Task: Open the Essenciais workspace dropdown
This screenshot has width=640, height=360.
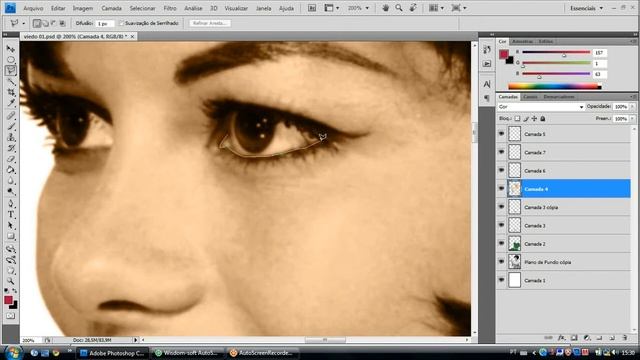Action: pos(587,8)
